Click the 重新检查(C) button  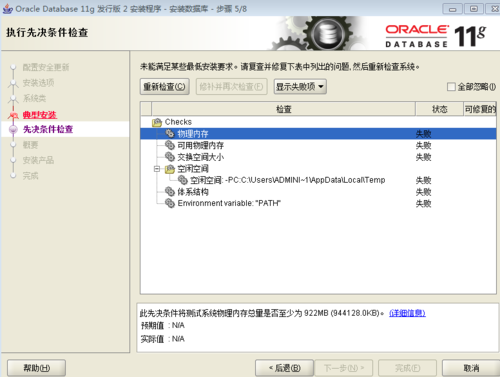point(165,87)
